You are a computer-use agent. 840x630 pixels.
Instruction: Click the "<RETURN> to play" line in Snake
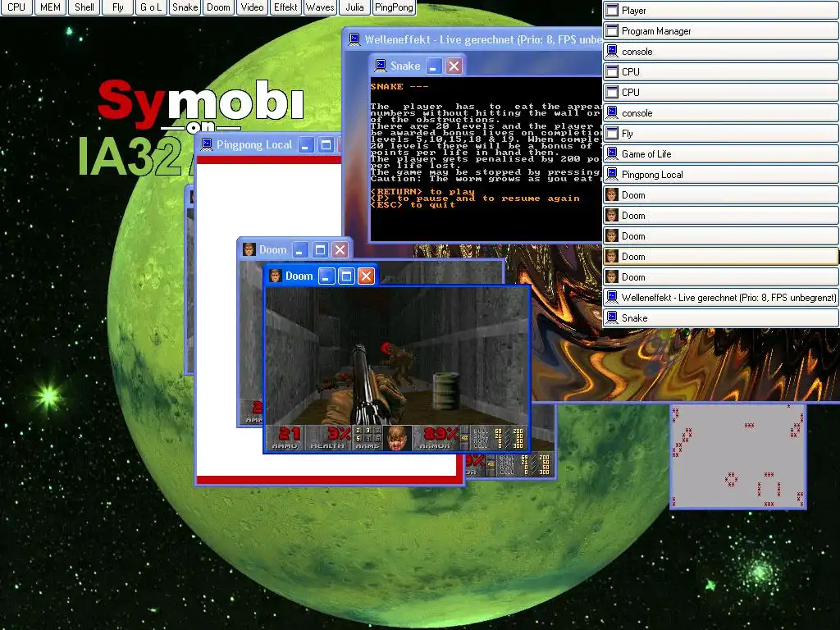(422, 191)
